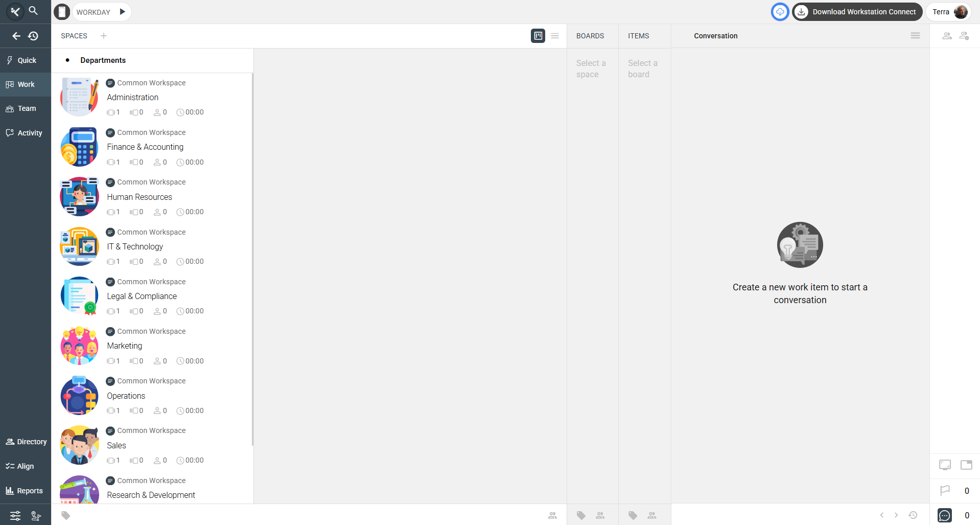The width and height of the screenshot is (980, 525).
Task: Toggle the Workday play button
Action: point(122,12)
